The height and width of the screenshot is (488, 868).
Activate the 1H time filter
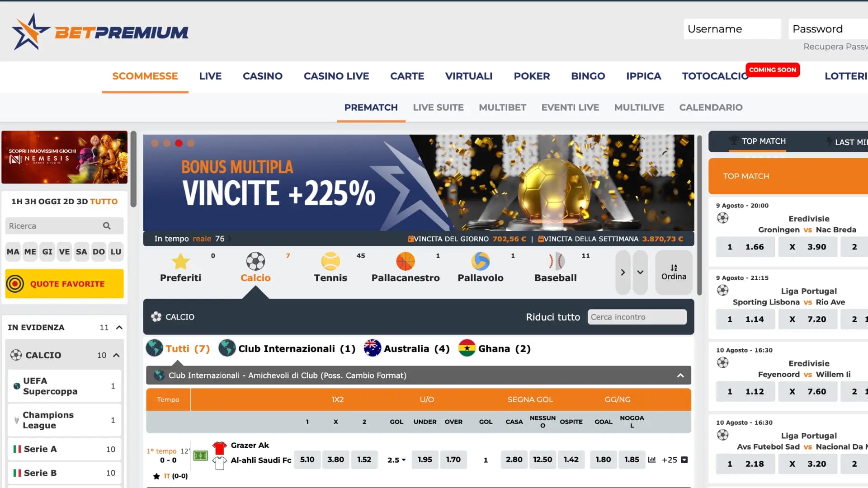pyautogui.click(x=16, y=202)
